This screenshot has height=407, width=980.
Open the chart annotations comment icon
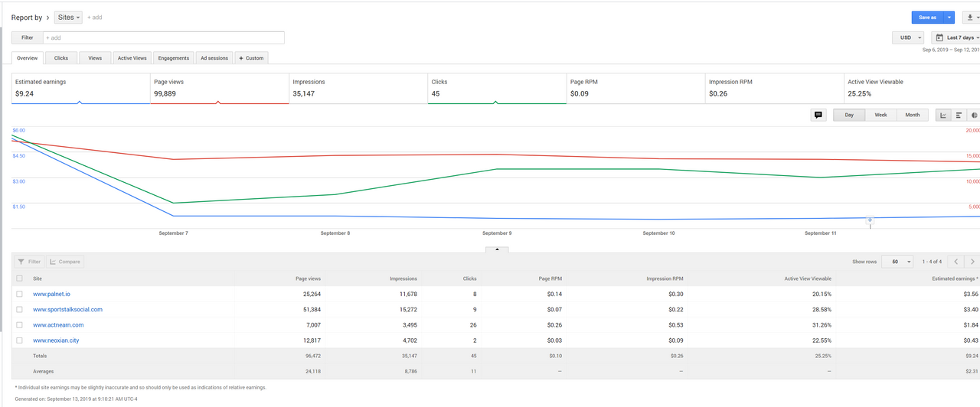[818, 115]
